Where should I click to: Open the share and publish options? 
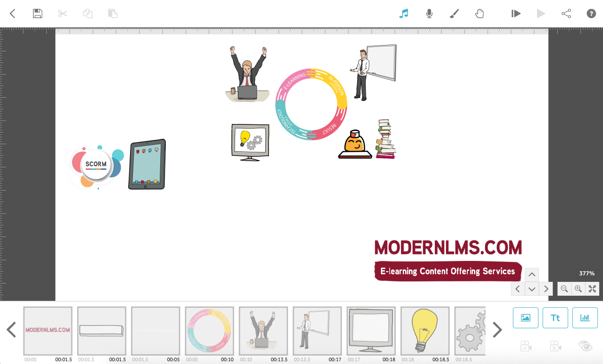pos(566,13)
